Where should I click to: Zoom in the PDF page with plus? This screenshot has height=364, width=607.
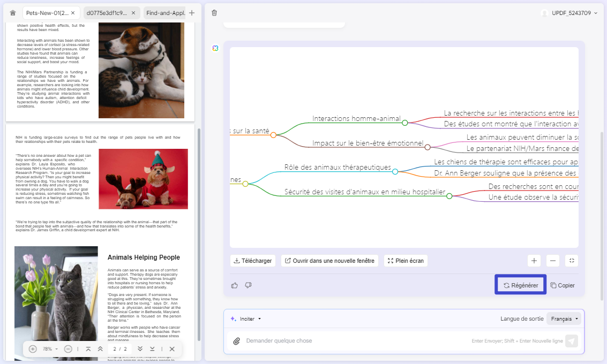[x=33, y=349]
